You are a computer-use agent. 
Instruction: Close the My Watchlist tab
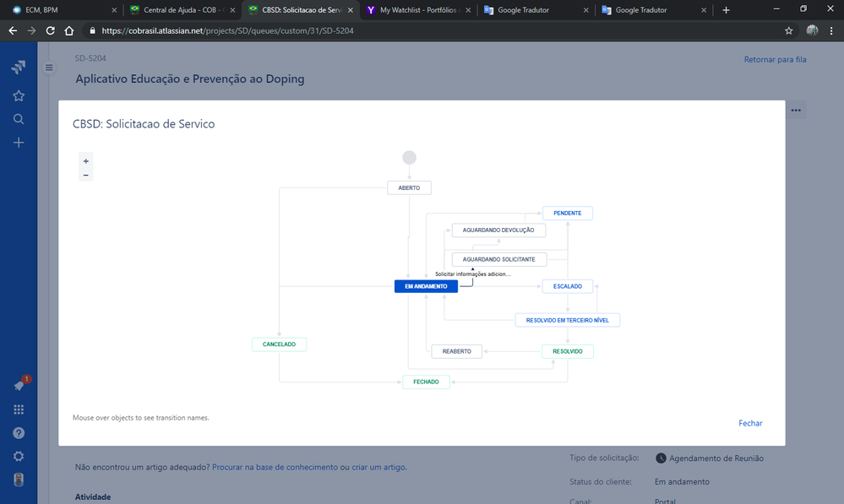[468, 9]
